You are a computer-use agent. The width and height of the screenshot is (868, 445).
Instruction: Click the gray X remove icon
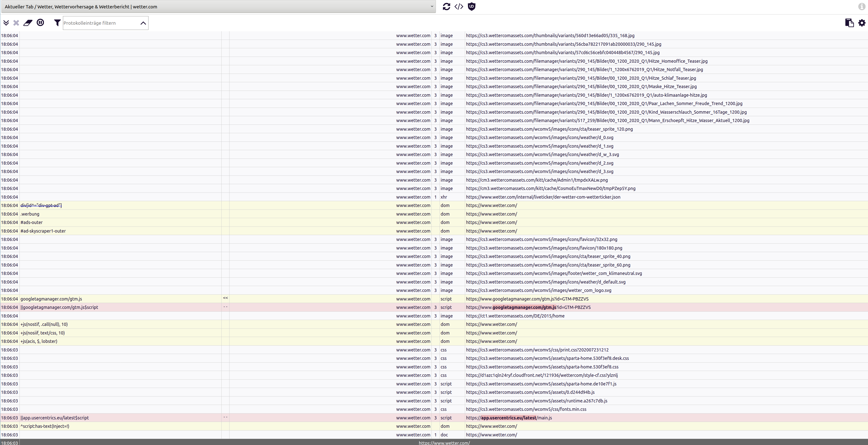tap(16, 23)
